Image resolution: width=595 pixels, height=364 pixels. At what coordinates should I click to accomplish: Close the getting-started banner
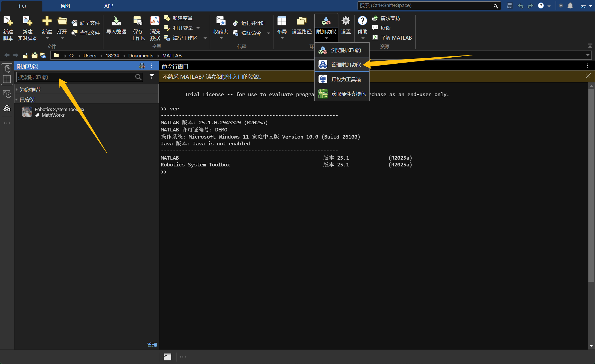click(588, 76)
